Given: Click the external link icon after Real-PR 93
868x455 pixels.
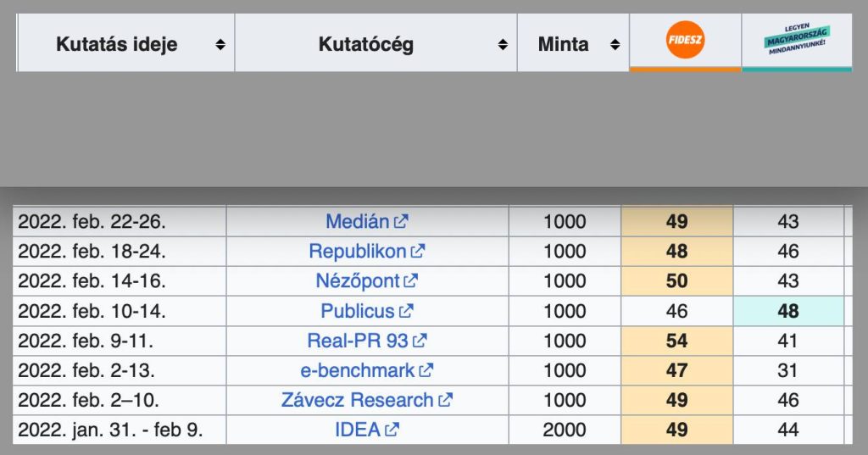Looking at the screenshot, I should (x=420, y=341).
